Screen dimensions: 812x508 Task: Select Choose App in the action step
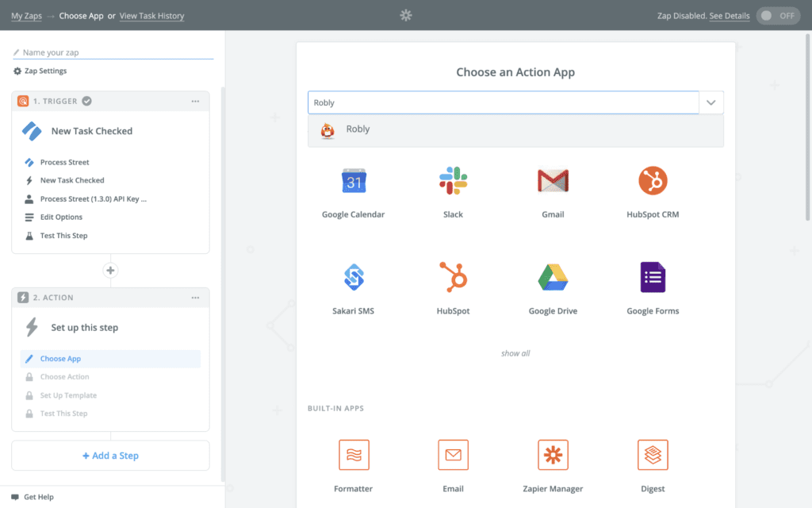110,359
